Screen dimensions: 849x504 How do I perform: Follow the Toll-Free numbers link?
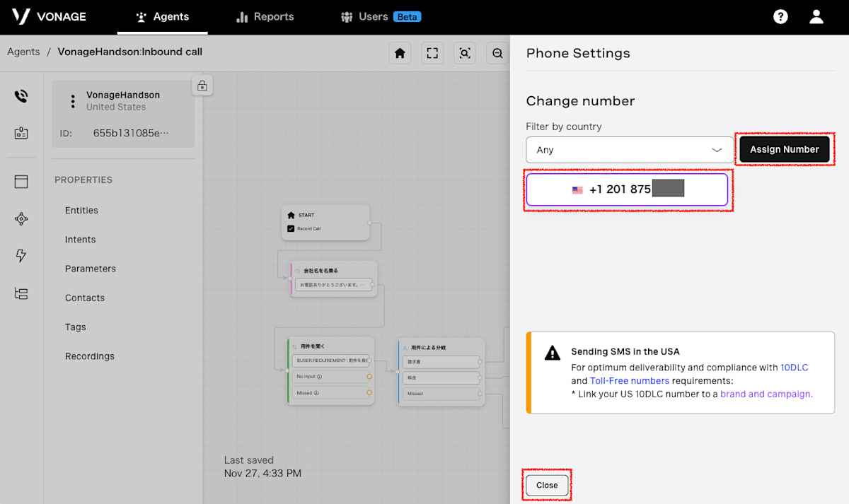630,381
